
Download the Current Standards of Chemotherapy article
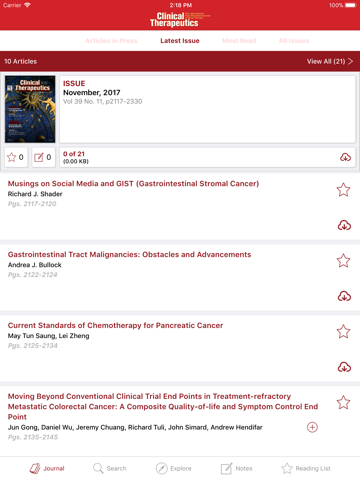344,367
